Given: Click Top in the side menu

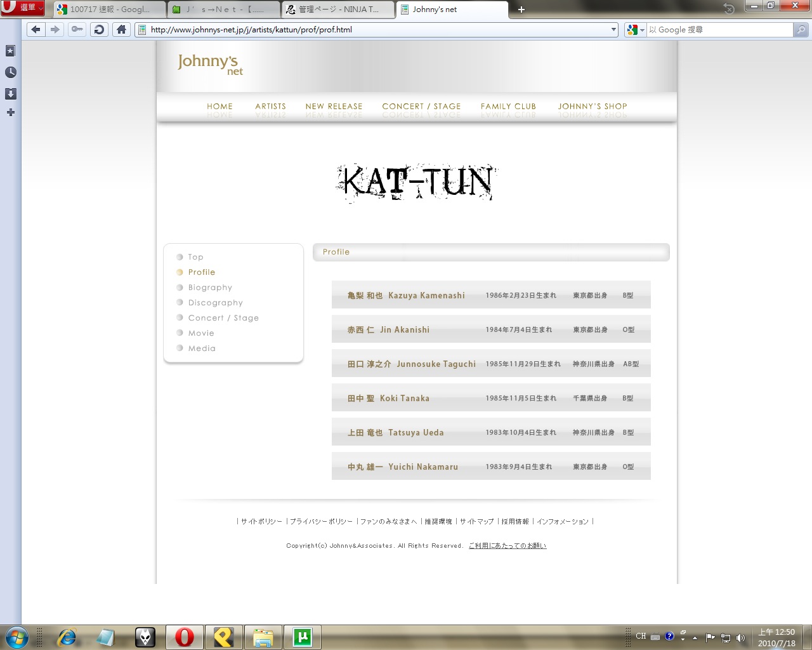Looking at the screenshot, I should [196, 257].
